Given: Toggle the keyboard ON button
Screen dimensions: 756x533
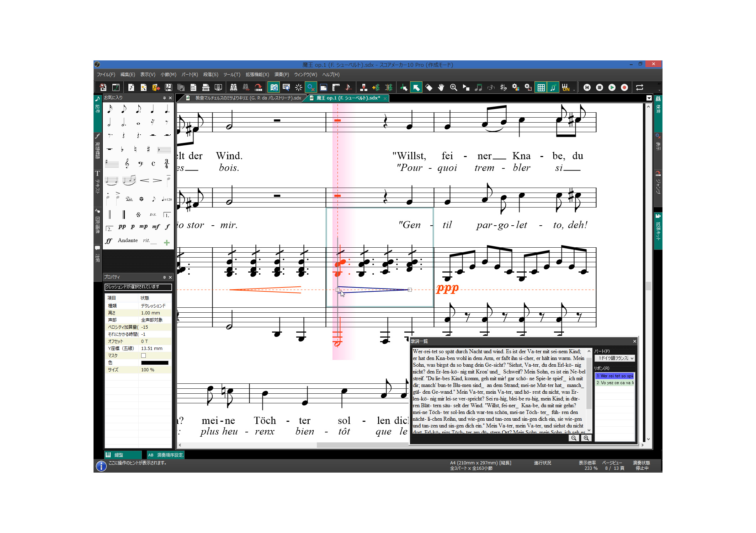Looking at the screenshot, I should (x=565, y=87).
